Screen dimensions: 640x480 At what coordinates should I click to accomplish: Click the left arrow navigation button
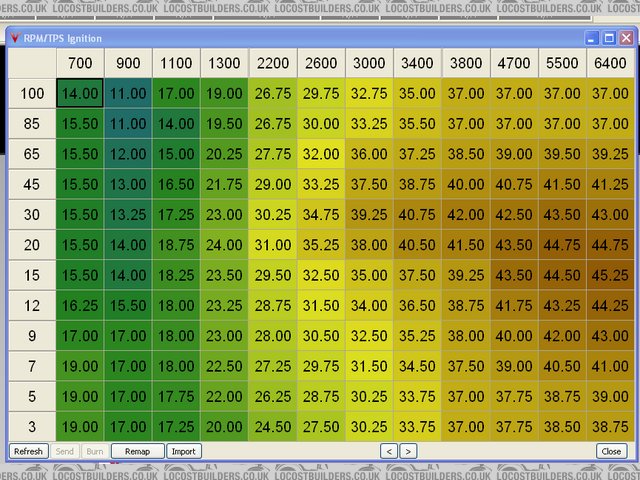coord(390,451)
